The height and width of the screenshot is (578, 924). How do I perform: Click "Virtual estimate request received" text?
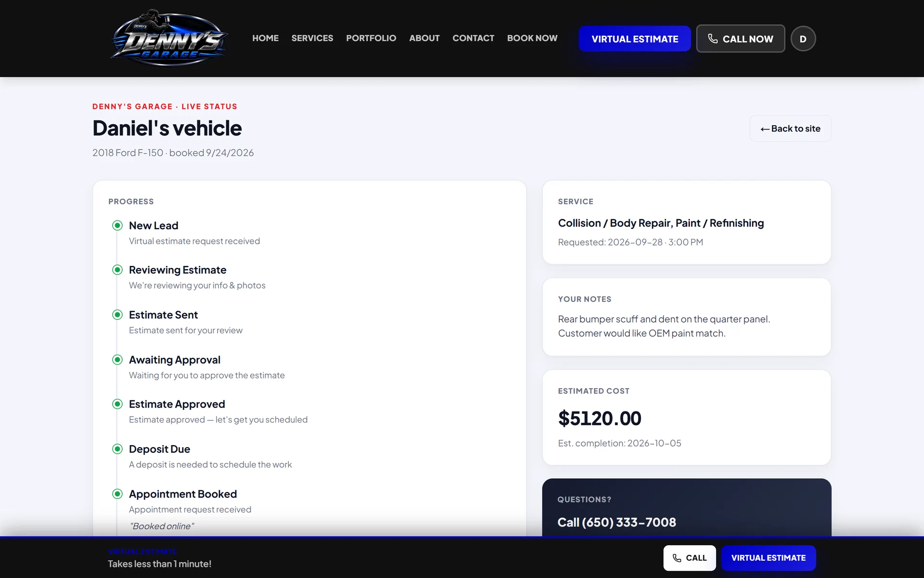194,241
